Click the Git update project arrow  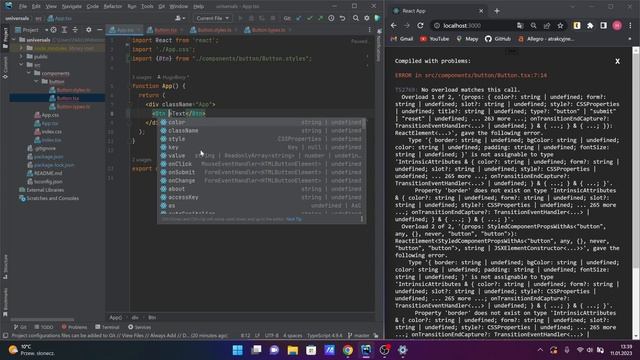299,18
